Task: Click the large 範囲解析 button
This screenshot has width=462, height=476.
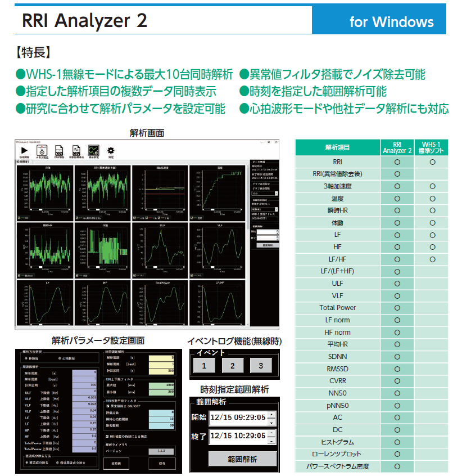Action: pos(242,459)
